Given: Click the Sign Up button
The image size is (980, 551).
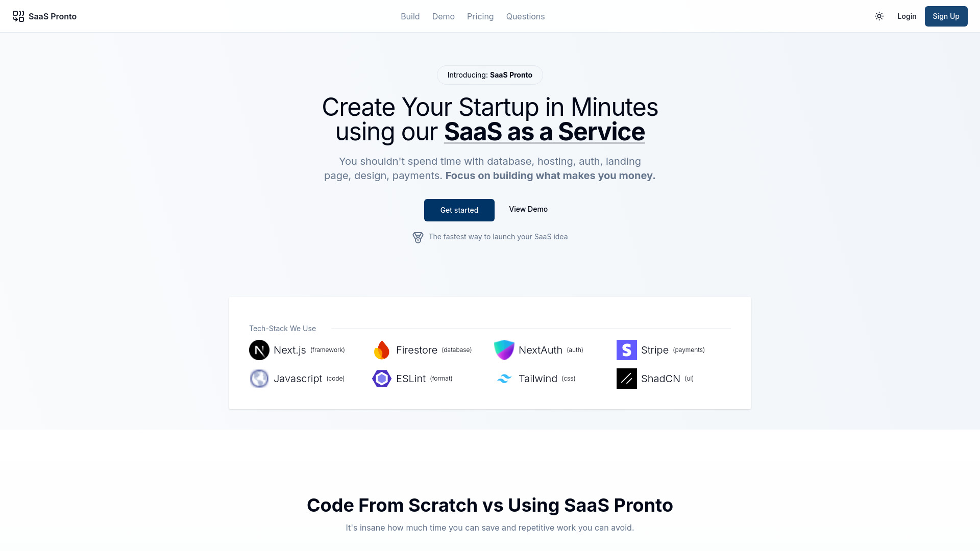Looking at the screenshot, I should (x=946, y=16).
